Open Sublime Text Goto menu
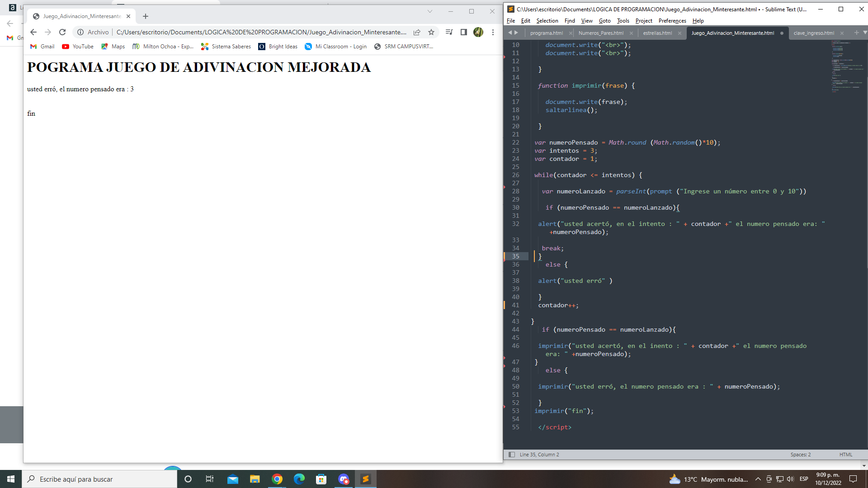The width and height of the screenshot is (868, 488). tap(604, 21)
